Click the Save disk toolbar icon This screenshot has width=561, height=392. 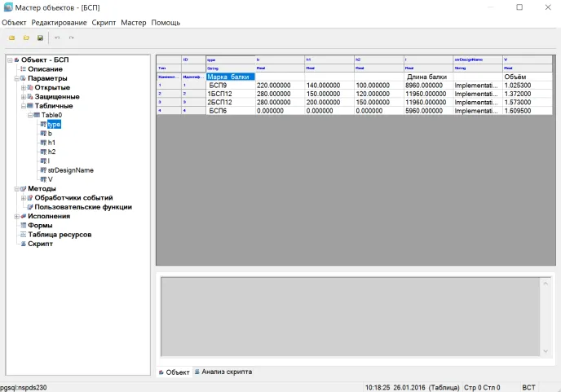40,38
